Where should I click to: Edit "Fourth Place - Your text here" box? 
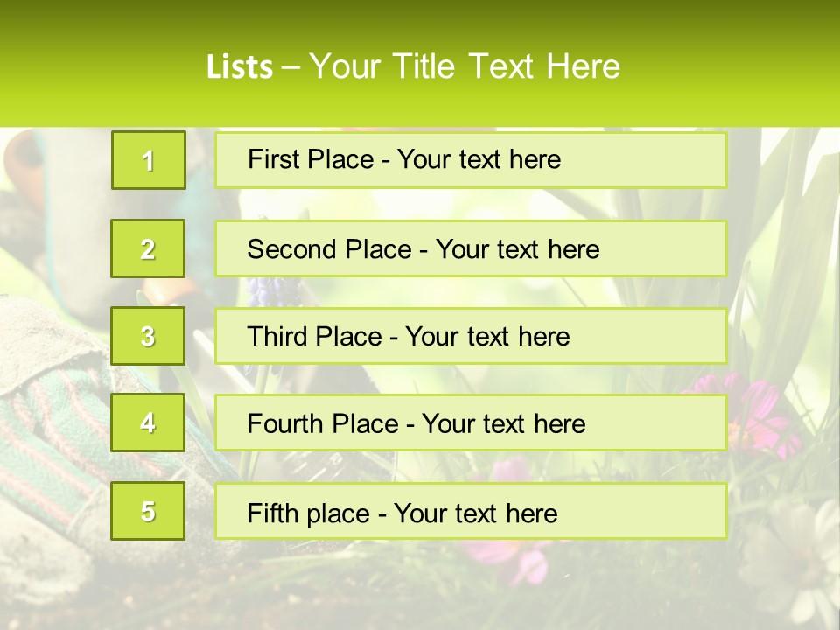[x=471, y=423]
